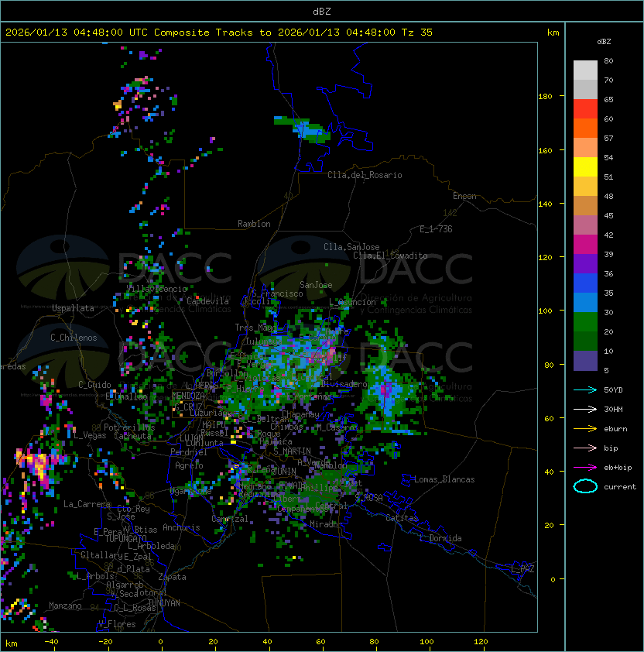Image resolution: width=644 pixels, height=652 pixels.
Task: Click the pink bip arrow legend icon
Action: pyautogui.click(x=585, y=448)
